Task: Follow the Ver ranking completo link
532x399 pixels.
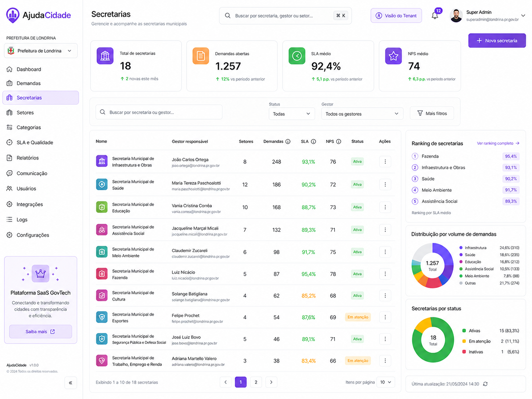Action: pos(498,143)
